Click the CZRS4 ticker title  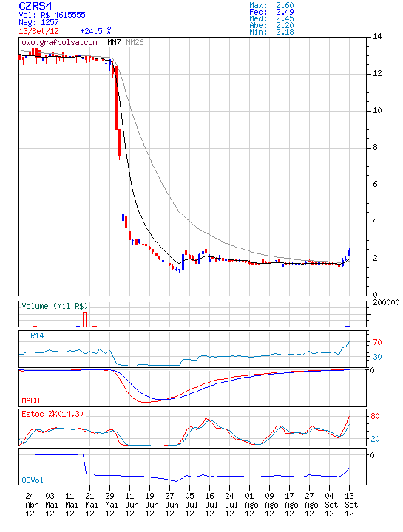click(x=35, y=6)
